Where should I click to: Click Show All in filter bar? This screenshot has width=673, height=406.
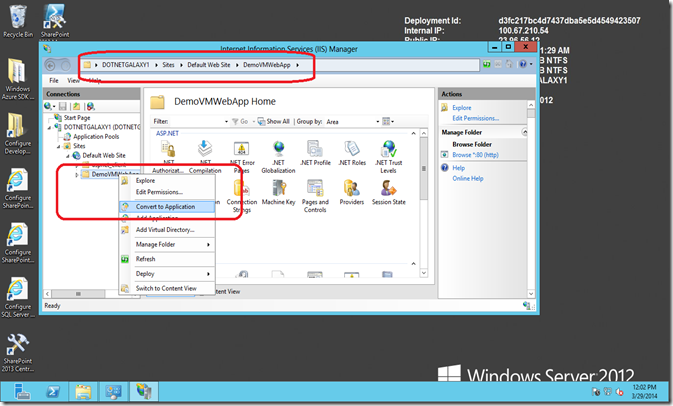273,121
